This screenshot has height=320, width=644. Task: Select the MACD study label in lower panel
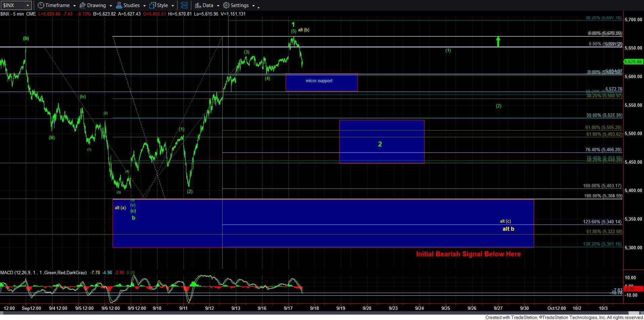click(x=43, y=273)
